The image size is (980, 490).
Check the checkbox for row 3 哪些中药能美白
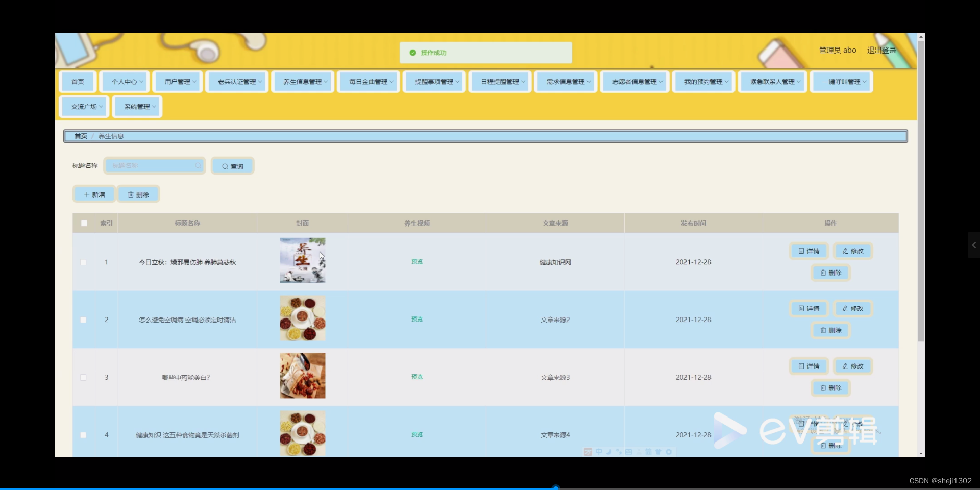[x=83, y=378]
